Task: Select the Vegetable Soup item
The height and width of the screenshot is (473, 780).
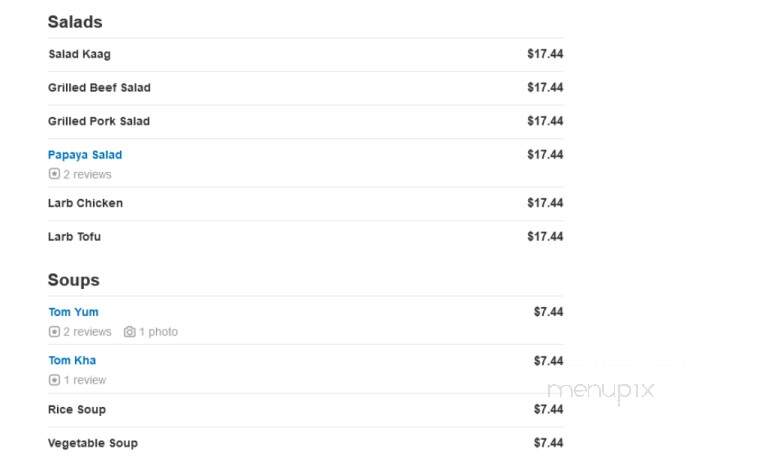Action: 305,443
